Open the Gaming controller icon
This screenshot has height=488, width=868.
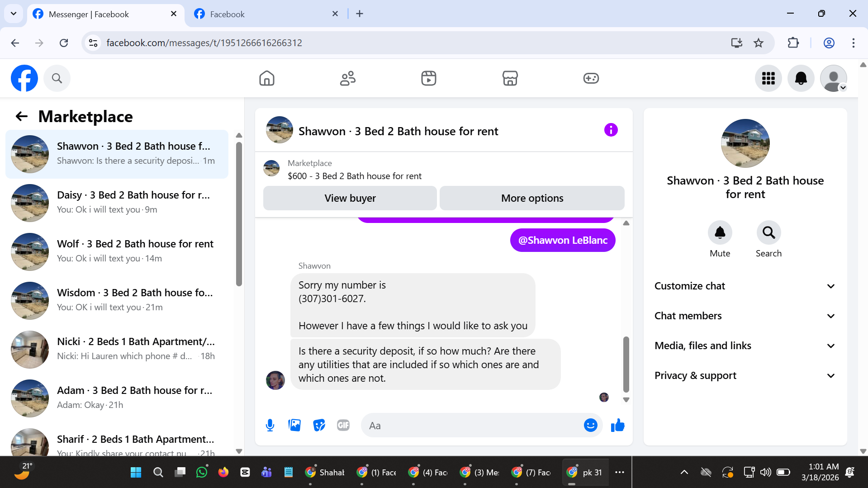[x=591, y=78]
